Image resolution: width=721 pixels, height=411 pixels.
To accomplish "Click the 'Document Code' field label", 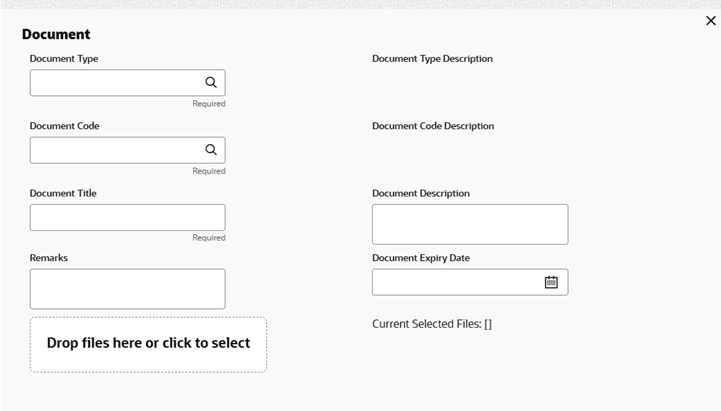I will pyautogui.click(x=64, y=126).
